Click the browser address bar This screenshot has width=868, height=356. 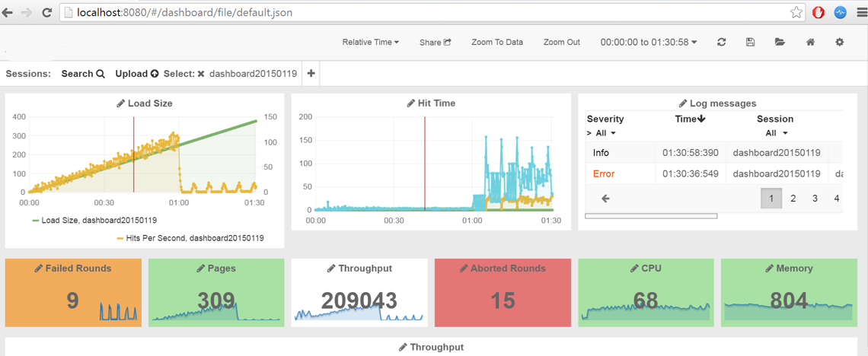tap(432, 12)
